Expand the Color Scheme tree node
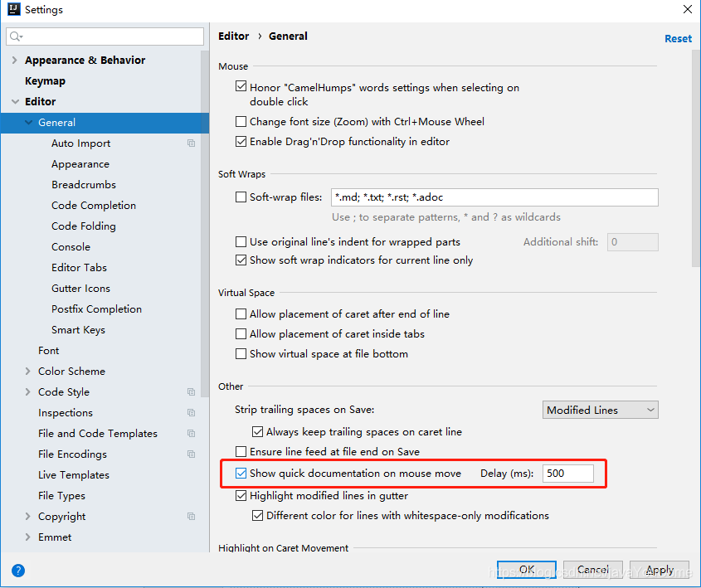This screenshot has height=588, width=701. (x=28, y=372)
